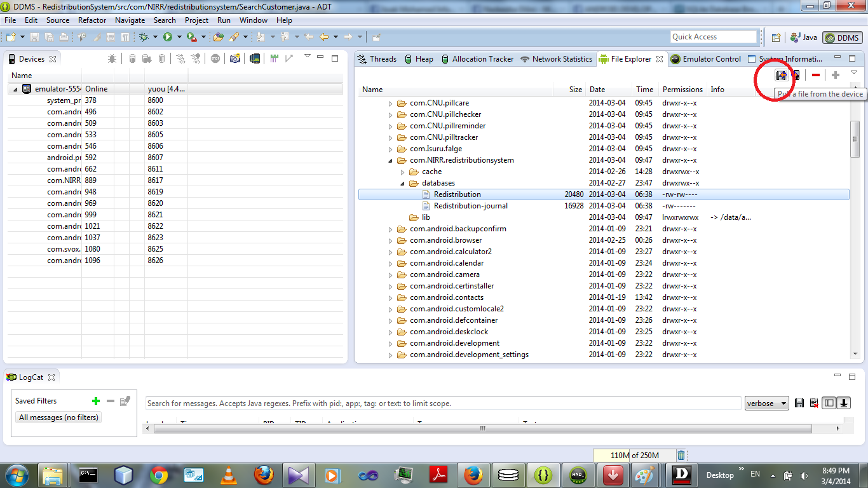Viewport: 868px width, 488px height.
Task: Click the LogCat horizontal scrollbar thumb
Action: 483,429
